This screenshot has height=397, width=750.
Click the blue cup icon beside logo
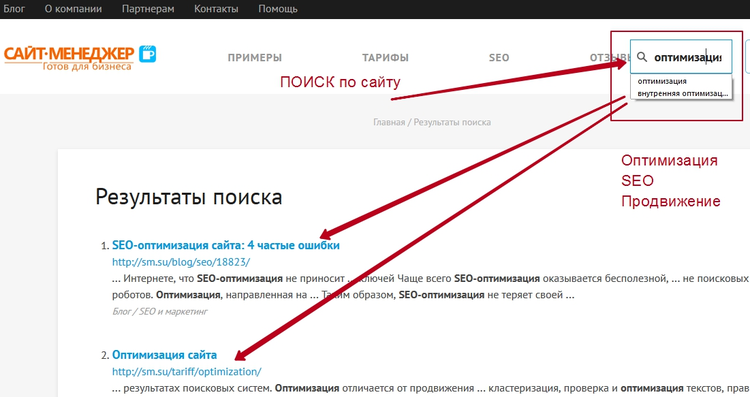pyautogui.click(x=147, y=54)
